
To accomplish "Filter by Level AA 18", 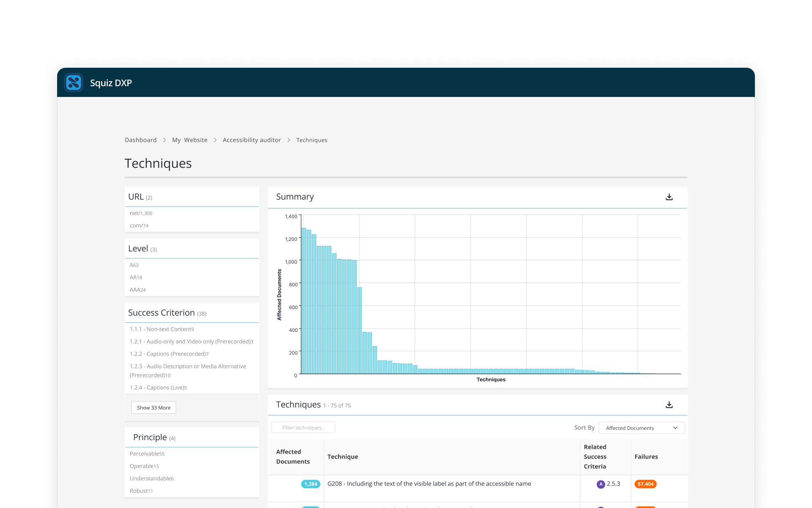I will click(x=136, y=277).
